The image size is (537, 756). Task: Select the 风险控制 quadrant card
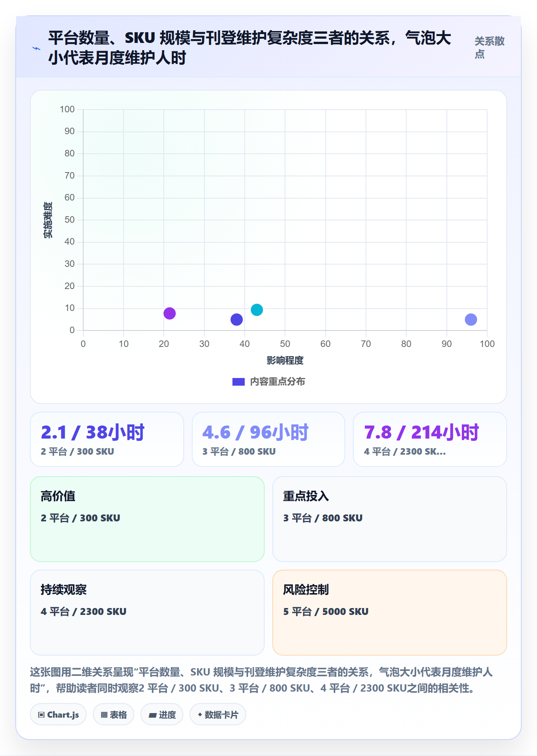pos(390,613)
